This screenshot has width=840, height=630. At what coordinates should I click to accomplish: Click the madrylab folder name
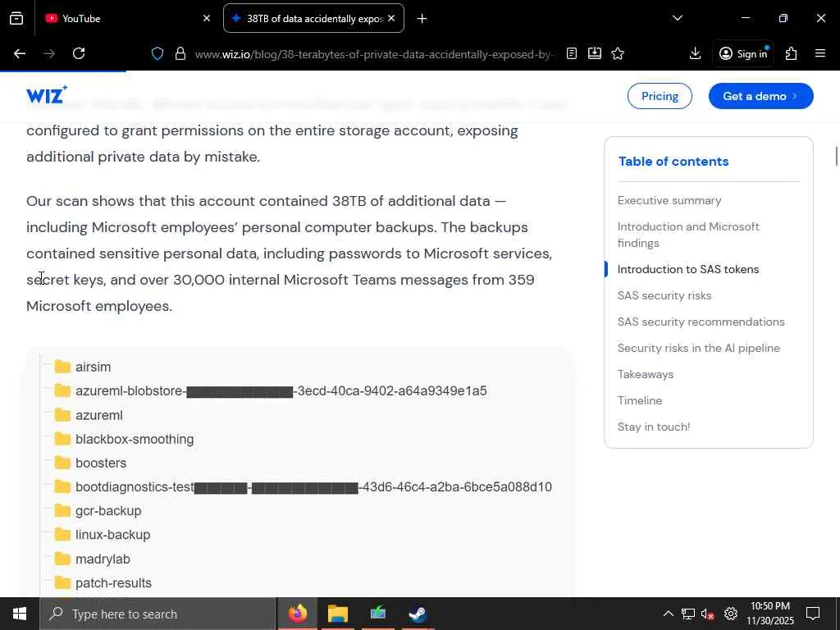click(103, 559)
